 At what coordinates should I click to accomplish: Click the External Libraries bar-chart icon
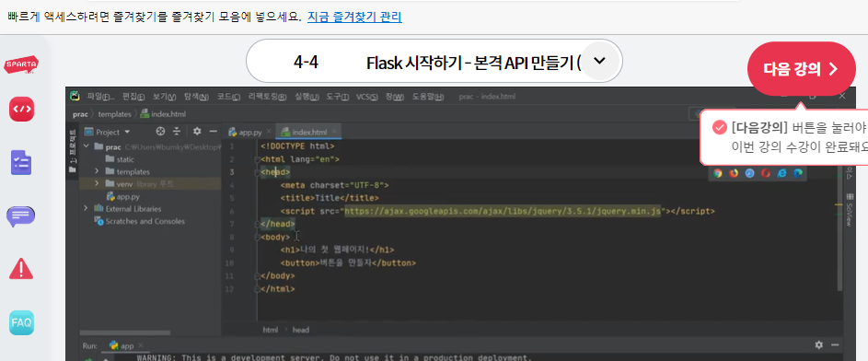[99, 209]
